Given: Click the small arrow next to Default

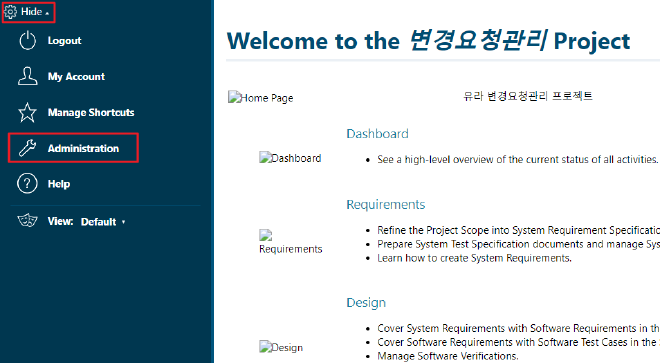Looking at the screenshot, I should click(x=123, y=222).
